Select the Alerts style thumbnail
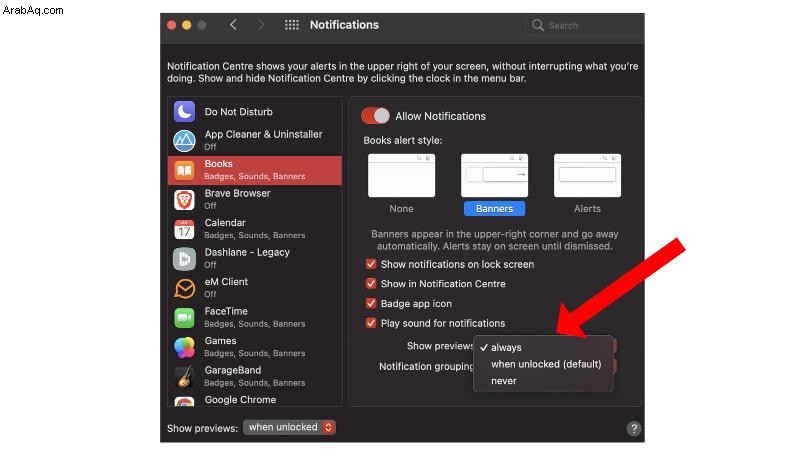The height and width of the screenshot is (450, 800). click(x=587, y=176)
